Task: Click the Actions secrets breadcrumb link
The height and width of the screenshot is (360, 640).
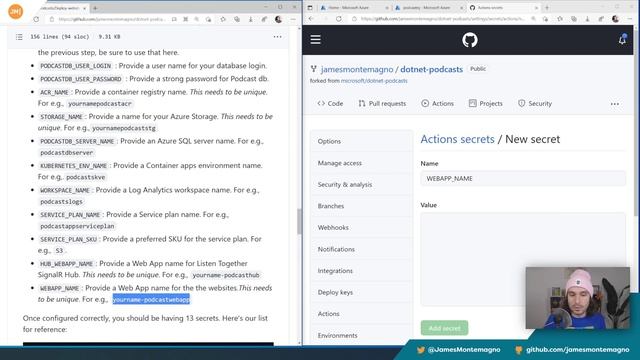Action: [457, 139]
